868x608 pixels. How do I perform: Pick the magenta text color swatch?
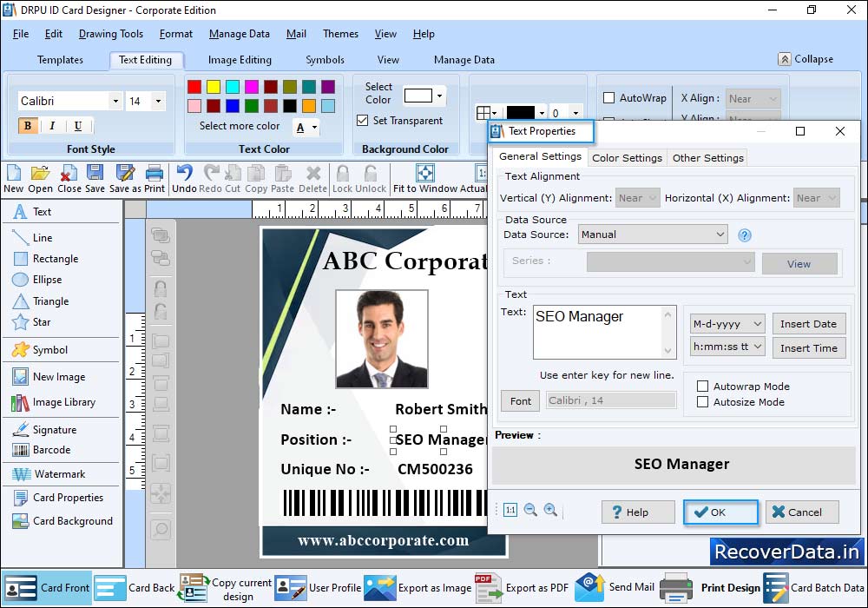point(252,86)
